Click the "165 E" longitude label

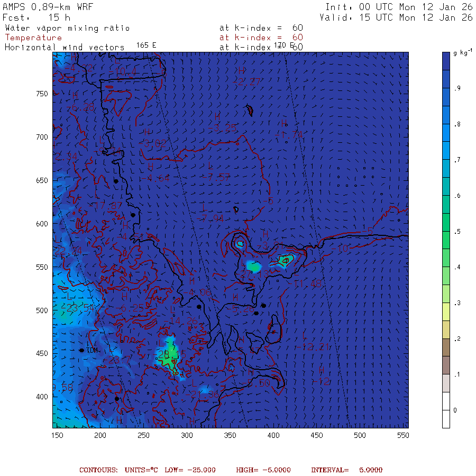146,45
